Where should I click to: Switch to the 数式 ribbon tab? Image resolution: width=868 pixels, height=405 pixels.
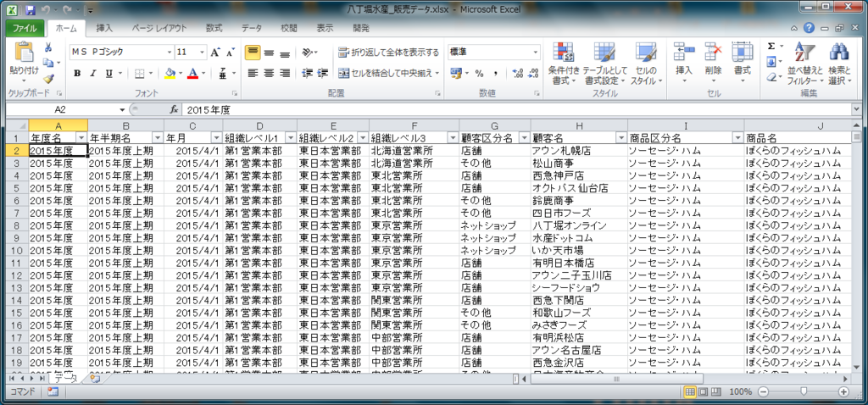214,28
